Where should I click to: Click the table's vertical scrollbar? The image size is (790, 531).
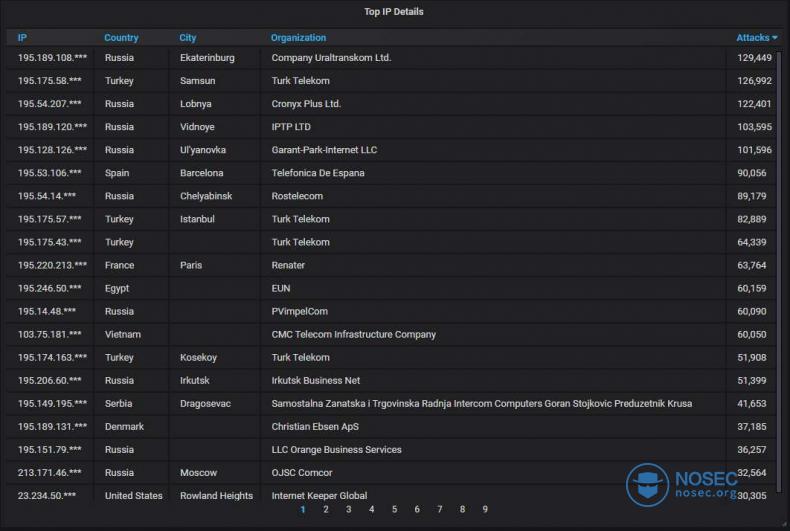(780, 272)
